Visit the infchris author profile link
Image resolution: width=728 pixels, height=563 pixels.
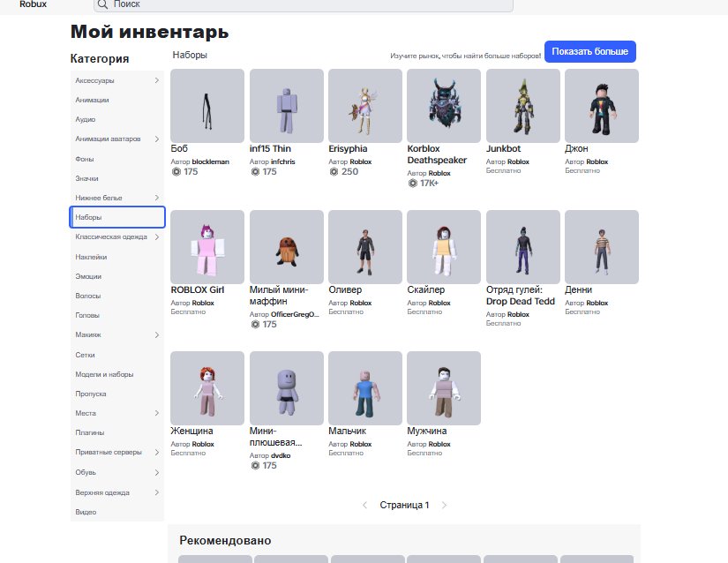click(x=282, y=161)
